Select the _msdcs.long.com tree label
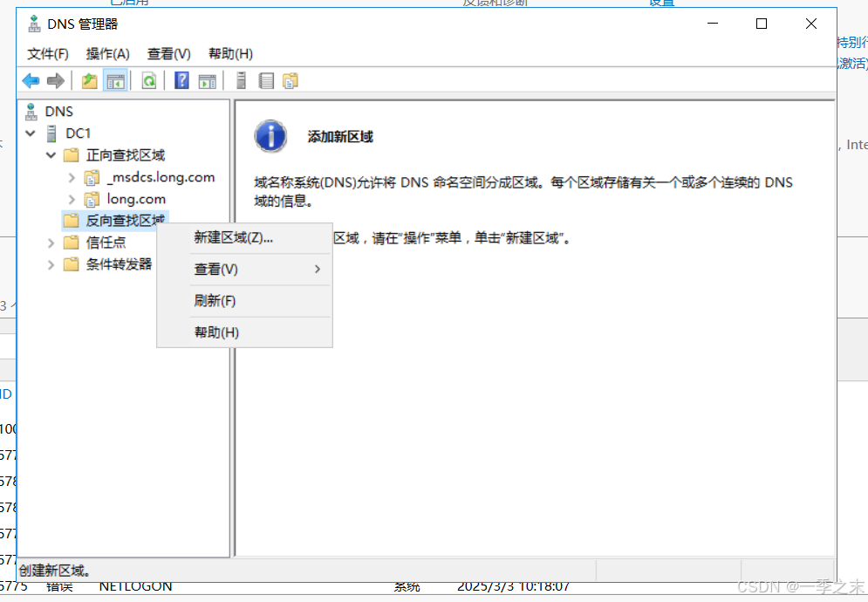868x602 pixels. click(161, 177)
